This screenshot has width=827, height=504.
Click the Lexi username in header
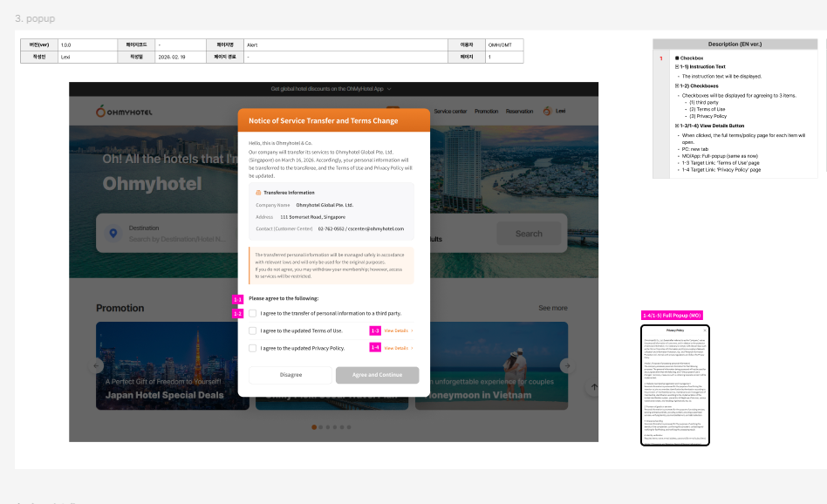coord(560,111)
